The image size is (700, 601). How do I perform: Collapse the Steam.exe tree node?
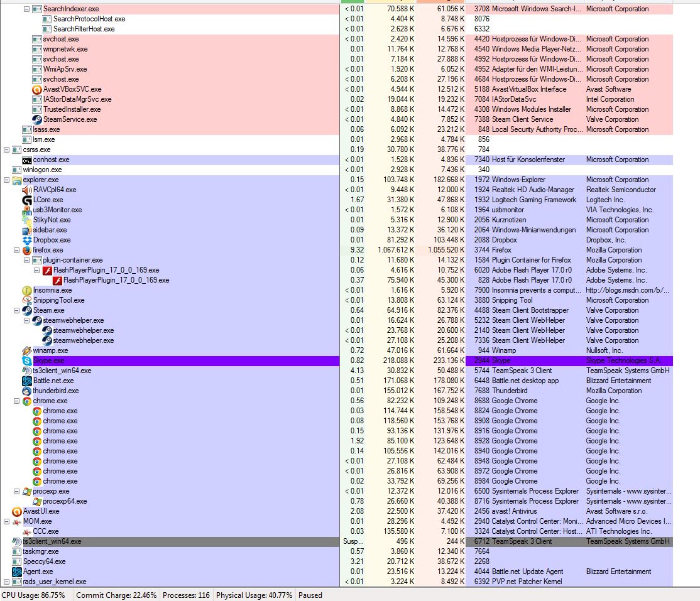16,310
